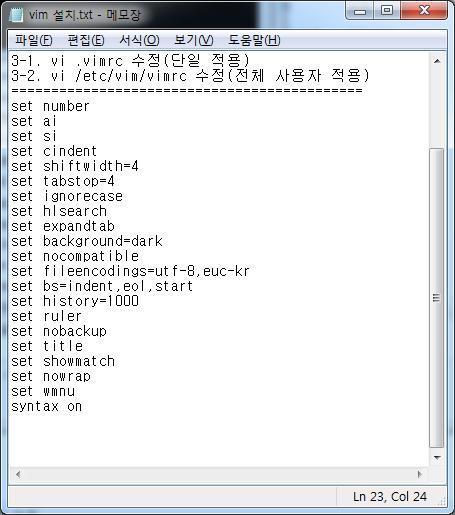Maximize the Notepad window
This screenshot has width=455, height=515.
coord(387,11)
